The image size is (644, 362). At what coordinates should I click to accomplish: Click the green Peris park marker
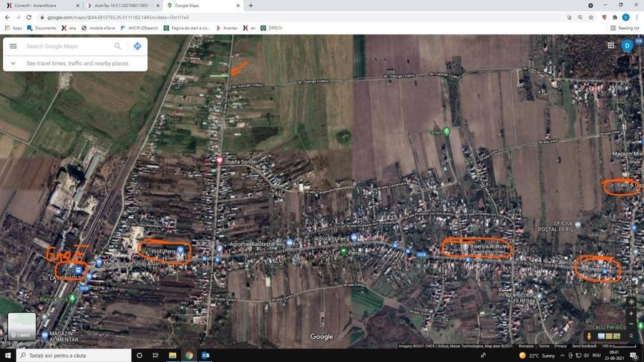pos(343,252)
